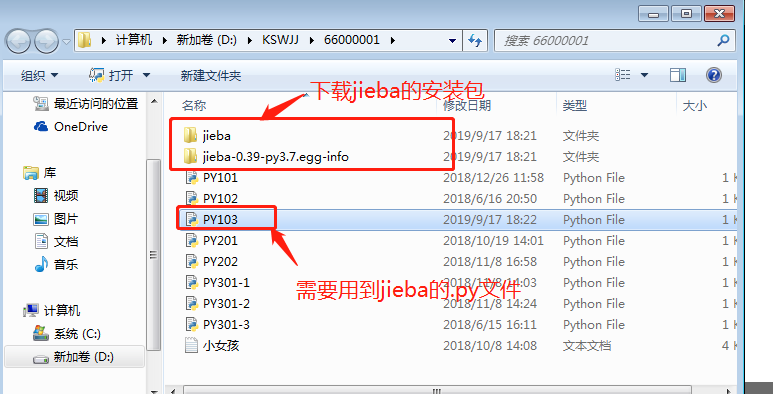The image size is (773, 394).
Task: Select the PY201 Python file icon
Action: [x=191, y=241]
